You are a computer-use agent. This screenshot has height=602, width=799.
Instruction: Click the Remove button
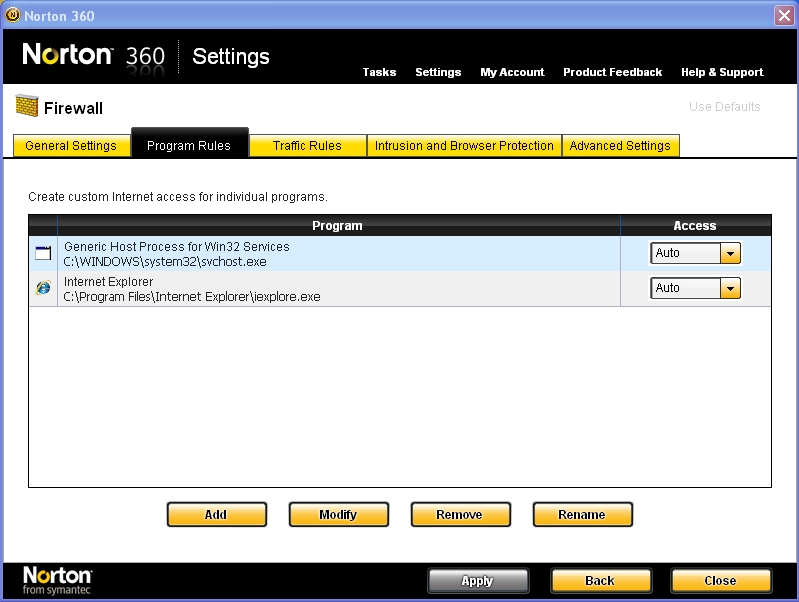pyautogui.click(x=460, y=514)
